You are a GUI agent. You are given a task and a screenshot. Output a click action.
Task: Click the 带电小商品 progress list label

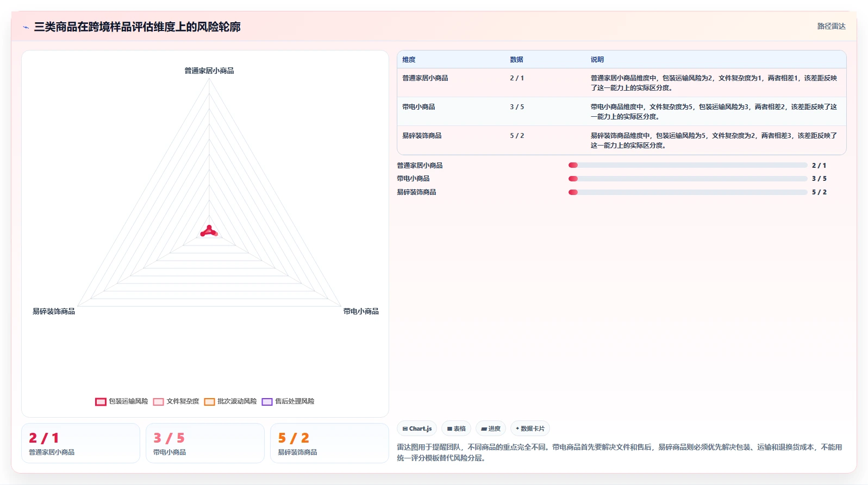tap(413, 179)
